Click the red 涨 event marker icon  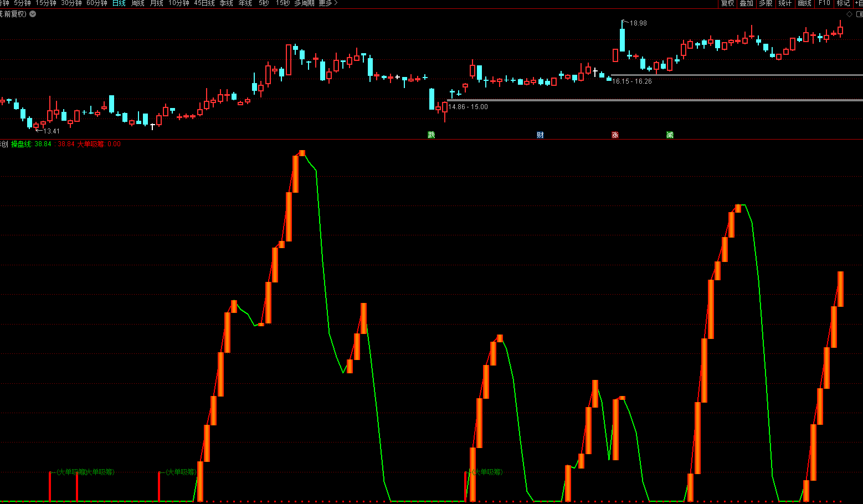pyautogui.click(x=615, y=135)
